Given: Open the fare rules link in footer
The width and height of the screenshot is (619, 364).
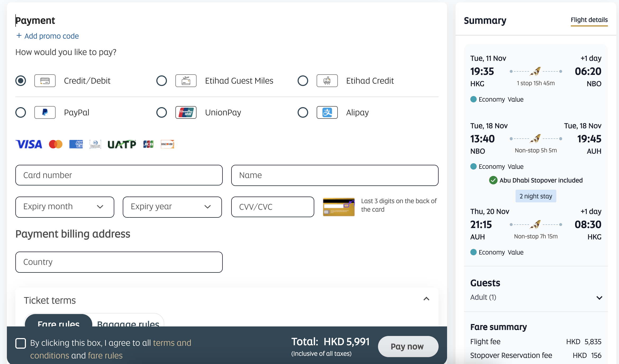Looking at the screenshot, I should tap(105, 356).
